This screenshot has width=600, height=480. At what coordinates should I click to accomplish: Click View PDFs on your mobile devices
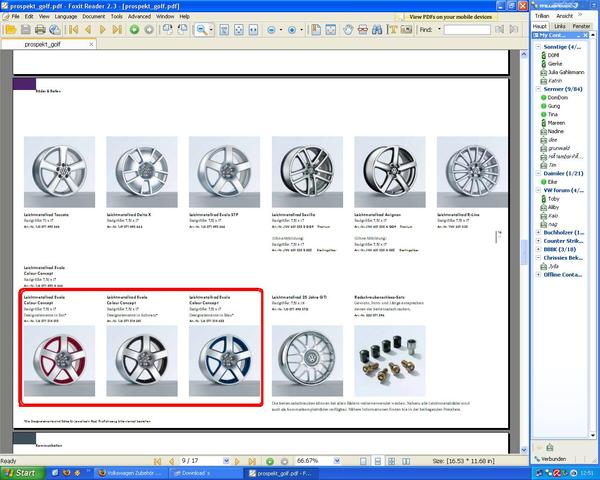click(x=450, y=17)
